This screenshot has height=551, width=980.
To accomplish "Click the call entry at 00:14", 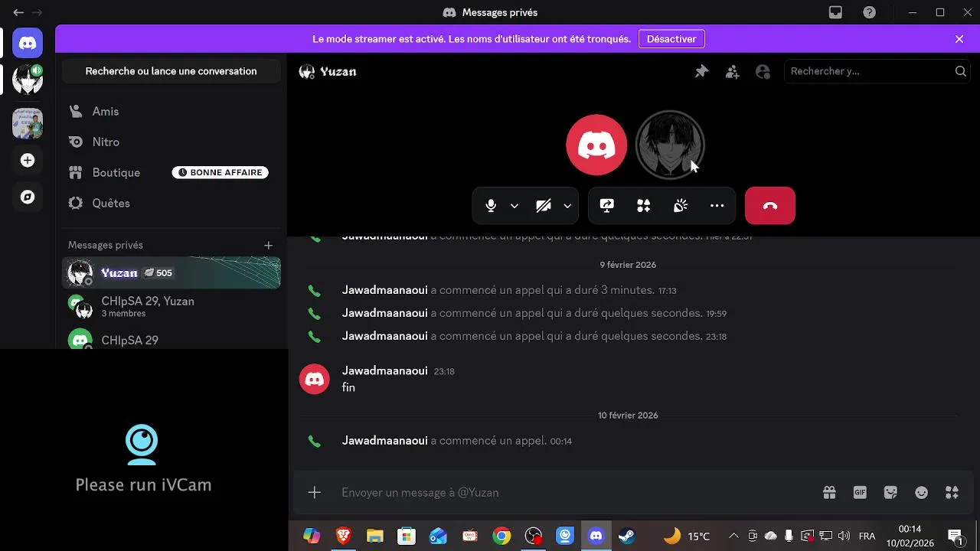I will click(457, 441).
